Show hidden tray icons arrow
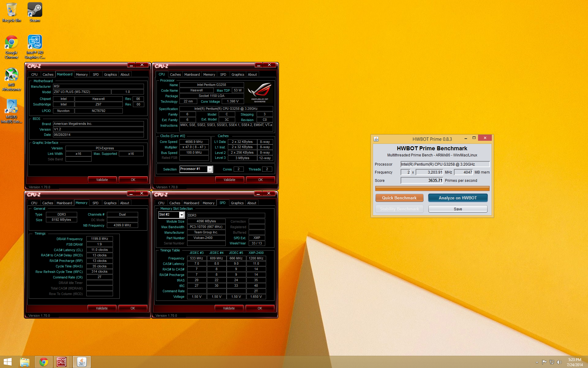 [537, 362]
